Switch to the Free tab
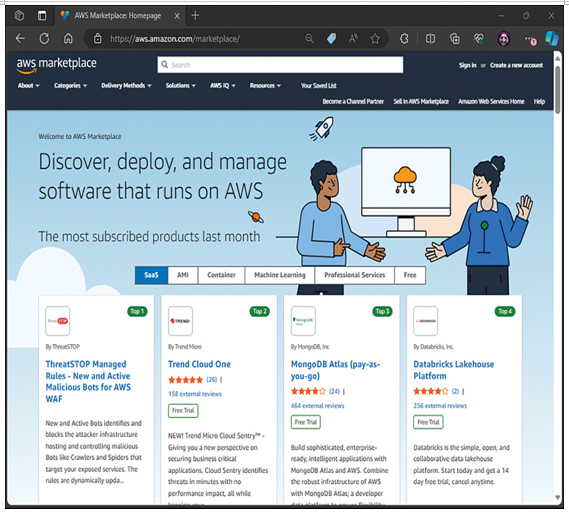This screenshot has height=514, width=569. click(x=410, y=275)
